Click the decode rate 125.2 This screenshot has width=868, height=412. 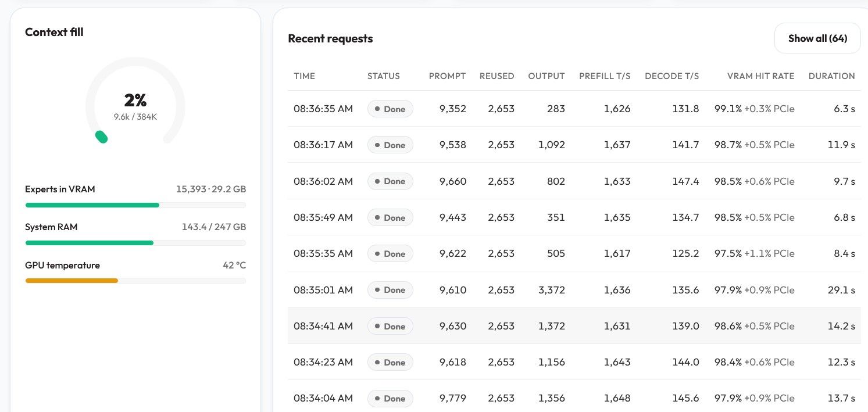tap(685, 253)
